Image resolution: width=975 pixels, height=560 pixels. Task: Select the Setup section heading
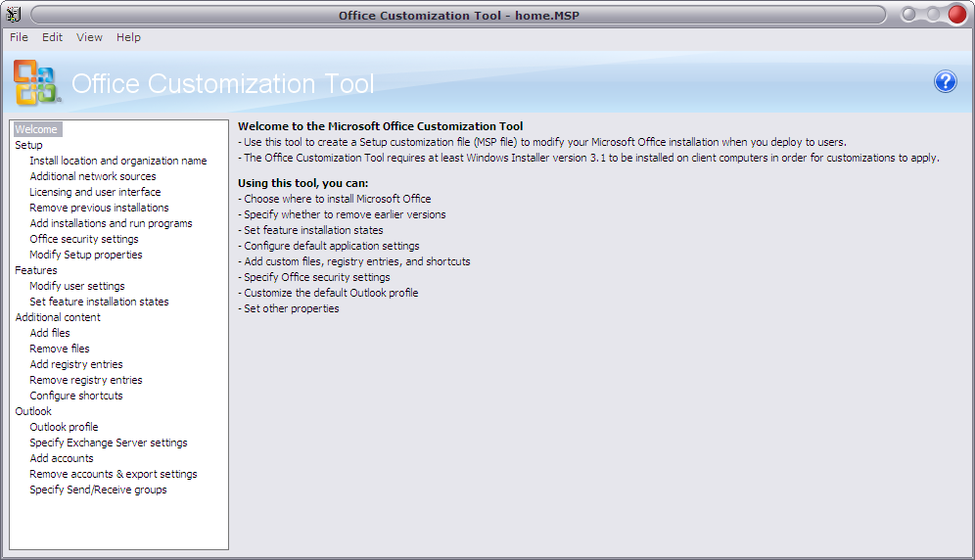[x=28, y=145]
